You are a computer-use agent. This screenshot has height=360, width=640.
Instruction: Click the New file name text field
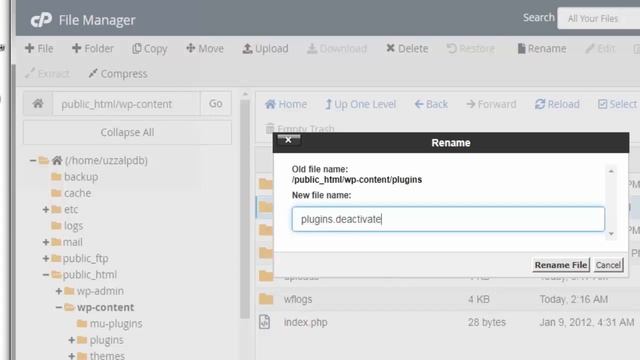pos(448,219)
